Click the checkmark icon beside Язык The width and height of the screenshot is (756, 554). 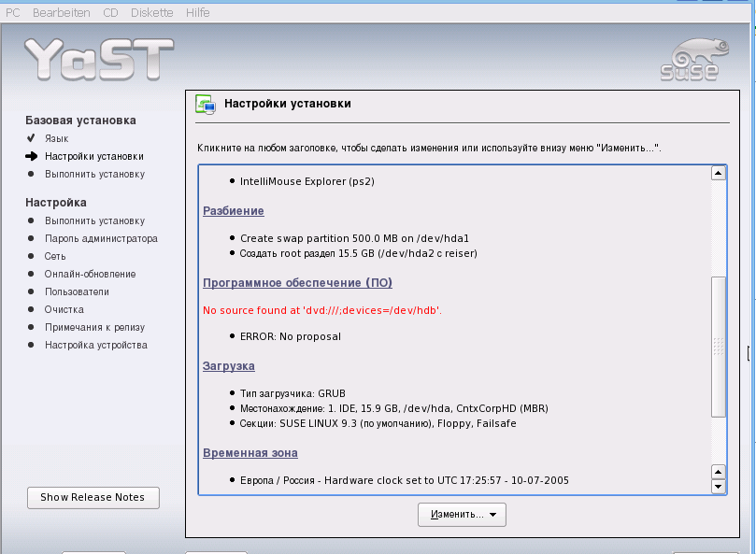click(31, 138)
